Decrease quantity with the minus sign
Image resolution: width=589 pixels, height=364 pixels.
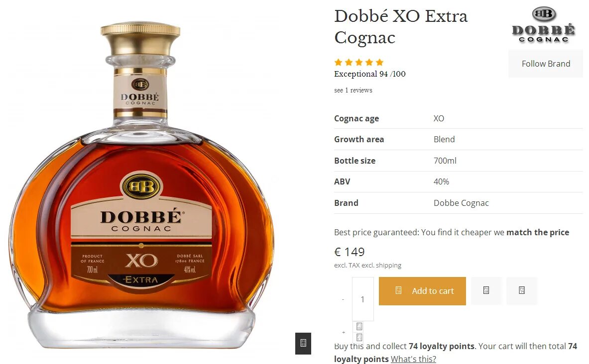(343, 299)
